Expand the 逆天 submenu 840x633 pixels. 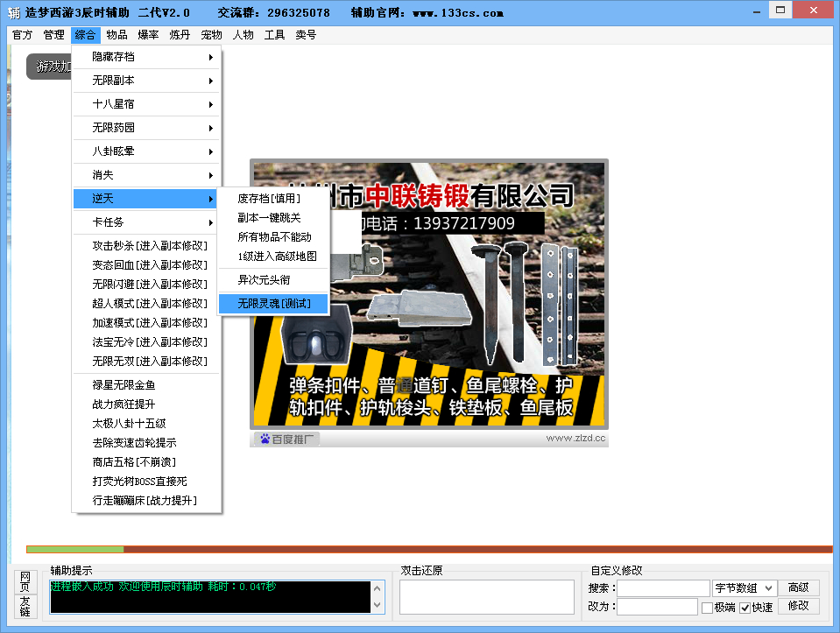pos(146,198)
